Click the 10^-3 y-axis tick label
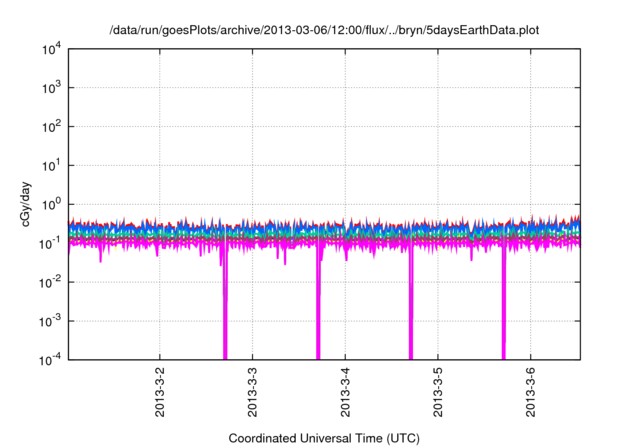The image size is (640, 448). [x=50, y=322]
